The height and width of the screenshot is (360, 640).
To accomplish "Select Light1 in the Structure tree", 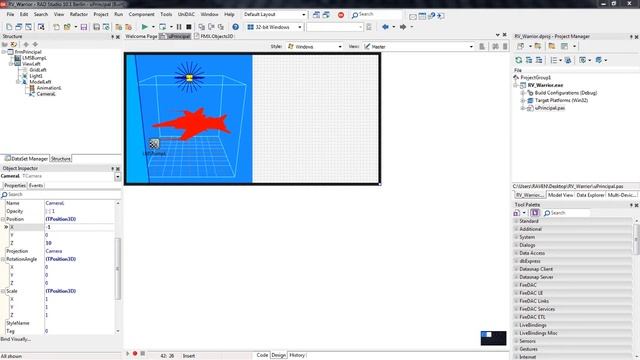I will pyautogui.click(x=36, y=76).
